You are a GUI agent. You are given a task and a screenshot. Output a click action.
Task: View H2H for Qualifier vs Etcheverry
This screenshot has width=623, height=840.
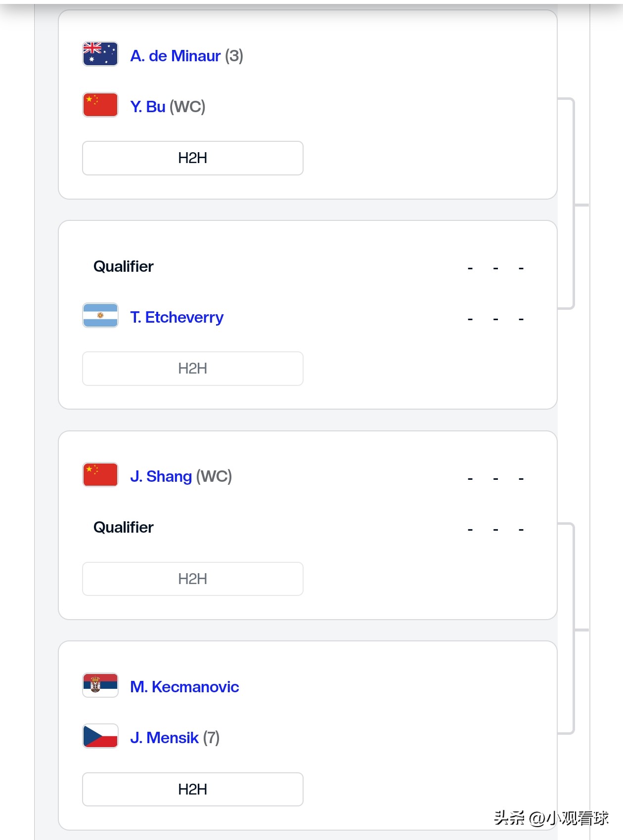coord(192,369)
